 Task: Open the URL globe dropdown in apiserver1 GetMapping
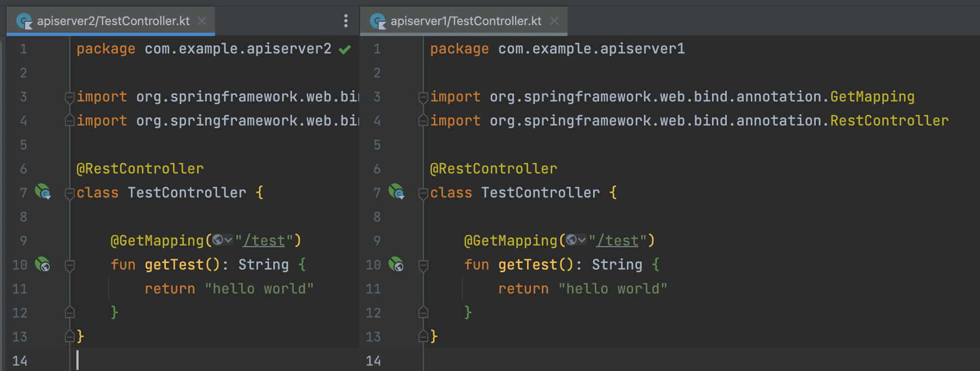point(576,240)
